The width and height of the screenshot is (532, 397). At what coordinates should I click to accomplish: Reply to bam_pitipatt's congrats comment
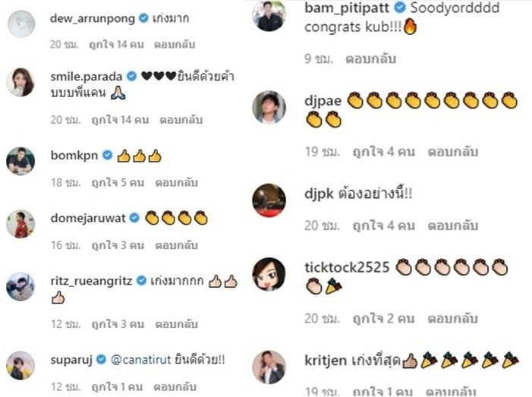(370, 59)
